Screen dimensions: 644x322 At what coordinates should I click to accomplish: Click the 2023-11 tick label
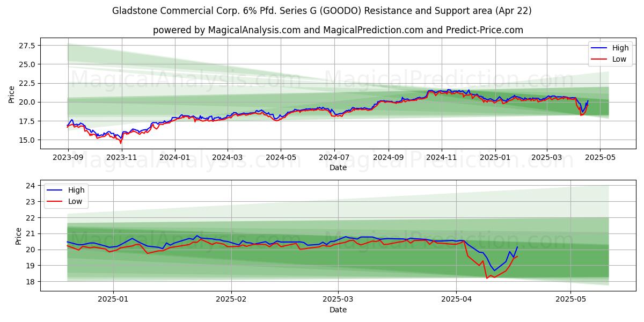(x=121, y=158)
